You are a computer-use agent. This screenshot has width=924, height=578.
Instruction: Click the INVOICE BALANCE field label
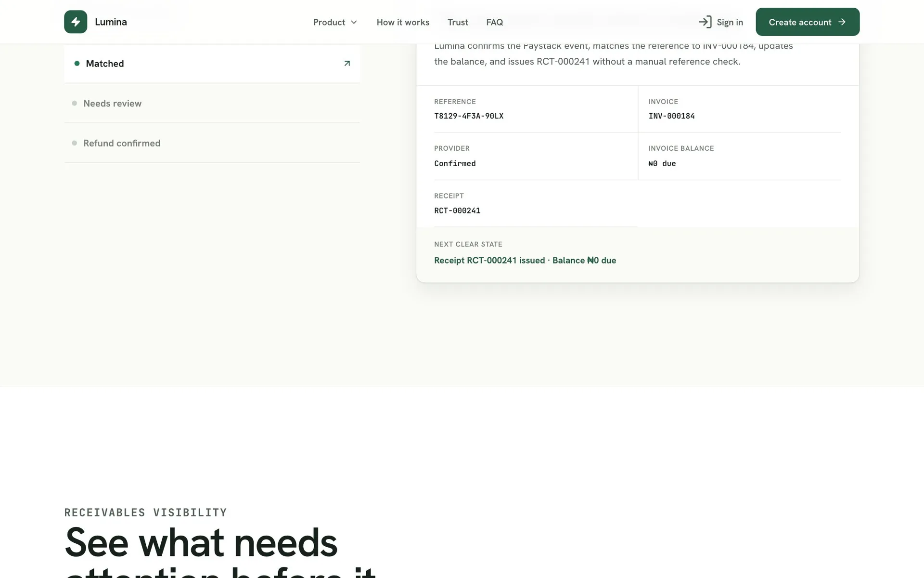[x=681, y=148]
